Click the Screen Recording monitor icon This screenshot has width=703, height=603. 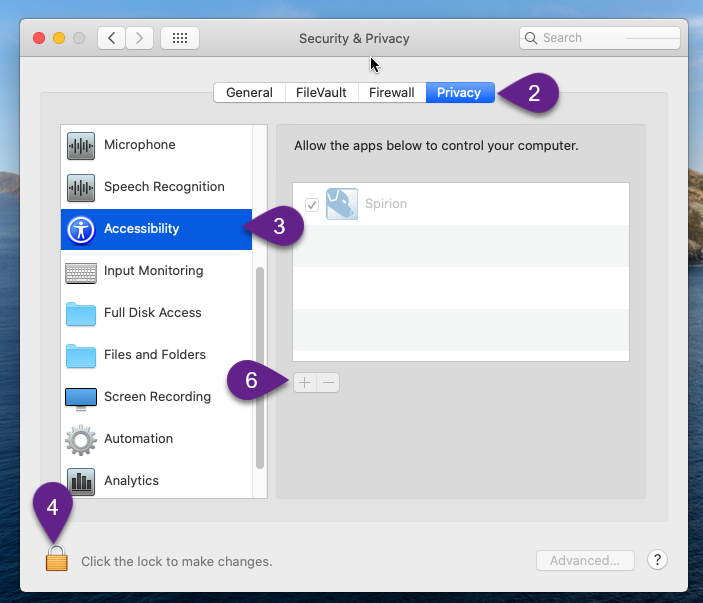point(81,399)
